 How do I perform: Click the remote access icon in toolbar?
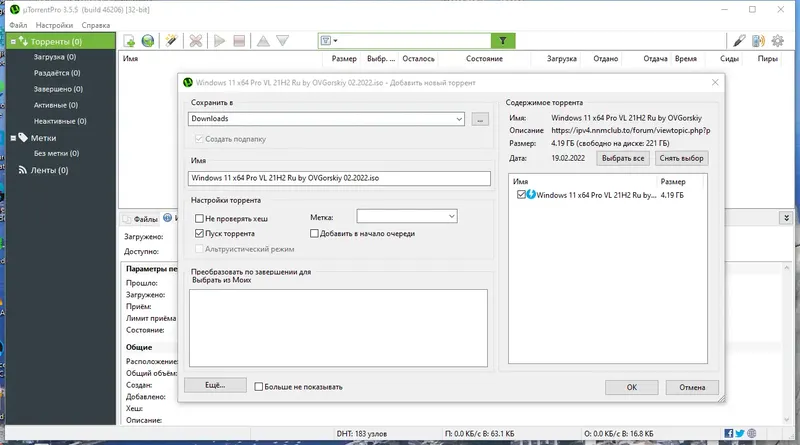758,41
